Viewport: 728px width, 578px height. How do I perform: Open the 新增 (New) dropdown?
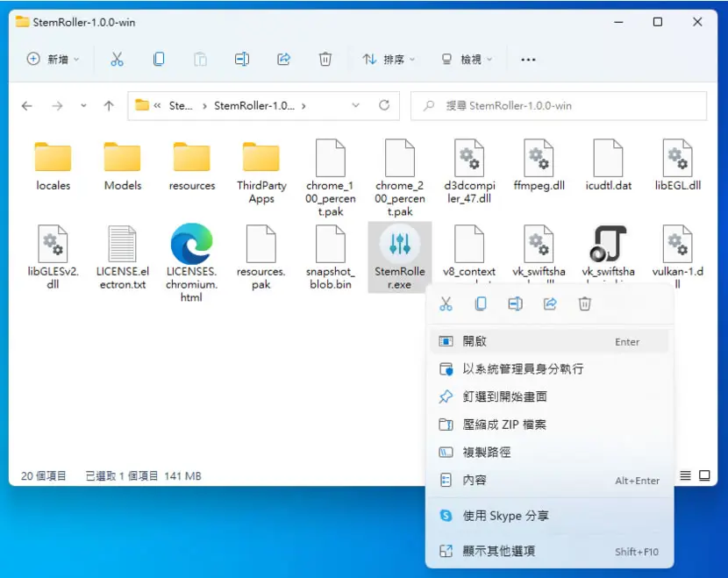[53, 60]
